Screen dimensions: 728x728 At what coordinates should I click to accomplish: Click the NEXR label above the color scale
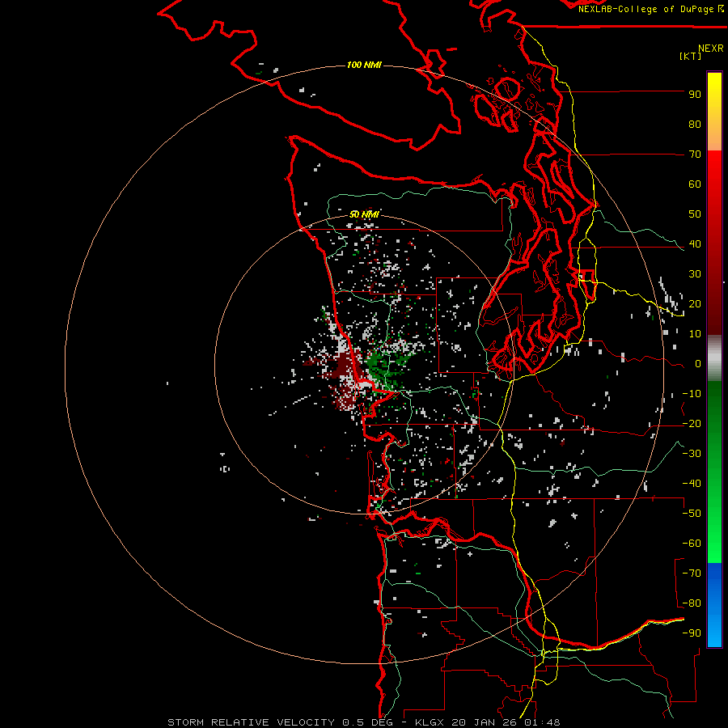[x=711, y=49]
